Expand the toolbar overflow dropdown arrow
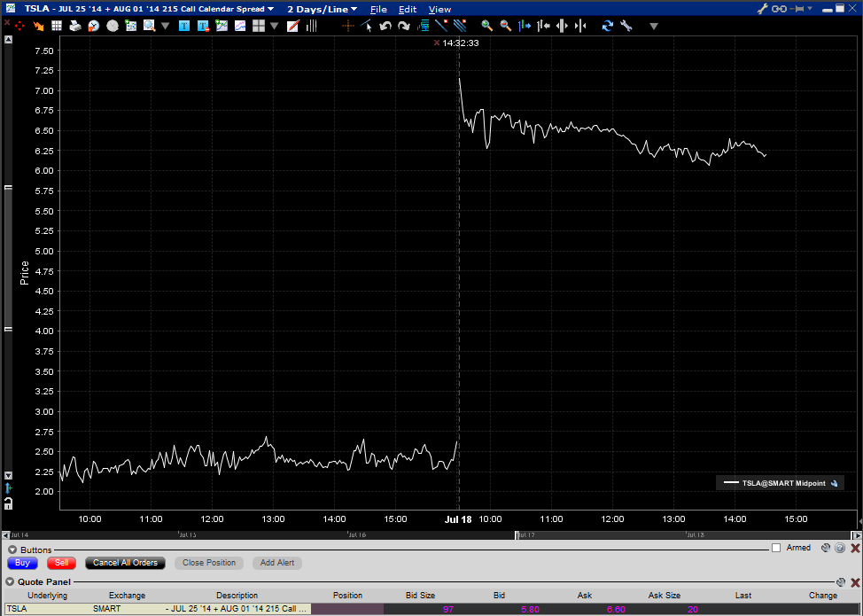This screenshot has width=863, height=616. coord(654,26)
